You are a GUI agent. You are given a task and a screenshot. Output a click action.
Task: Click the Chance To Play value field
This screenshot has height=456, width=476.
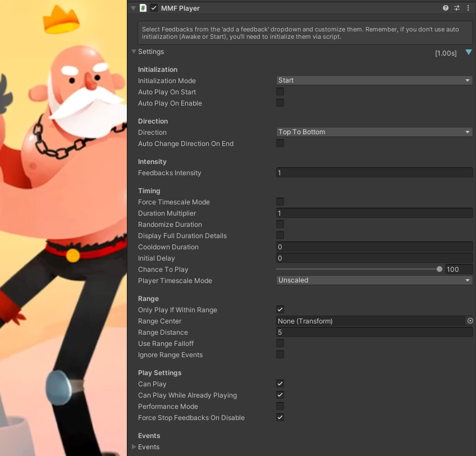coord(459,269)
